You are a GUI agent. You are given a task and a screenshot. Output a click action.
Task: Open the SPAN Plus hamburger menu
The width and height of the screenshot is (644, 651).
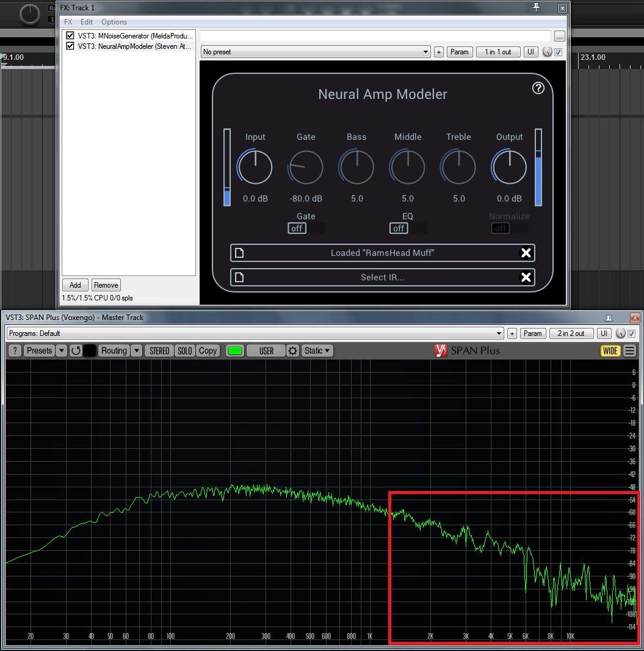coord(629,351)
